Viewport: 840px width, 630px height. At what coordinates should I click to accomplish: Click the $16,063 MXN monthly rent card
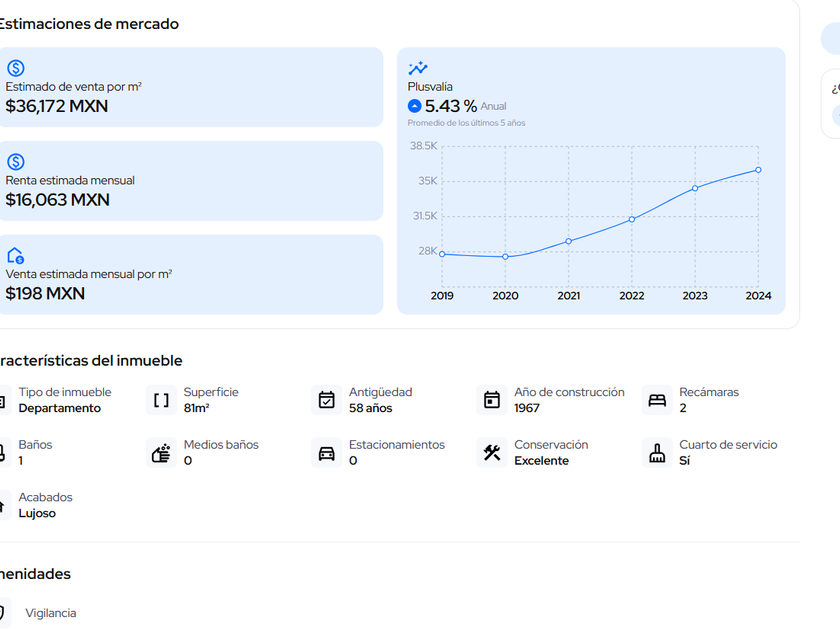190,181
